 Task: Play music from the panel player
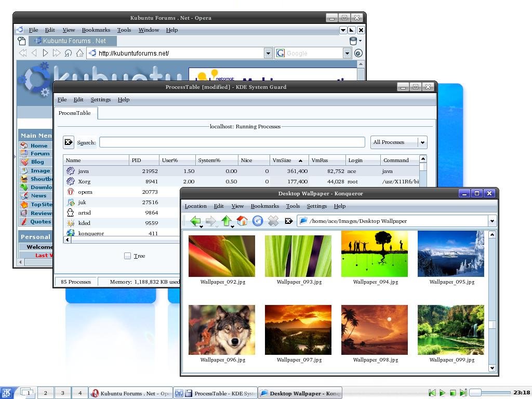pyautogui.click(x=443, y=393)
